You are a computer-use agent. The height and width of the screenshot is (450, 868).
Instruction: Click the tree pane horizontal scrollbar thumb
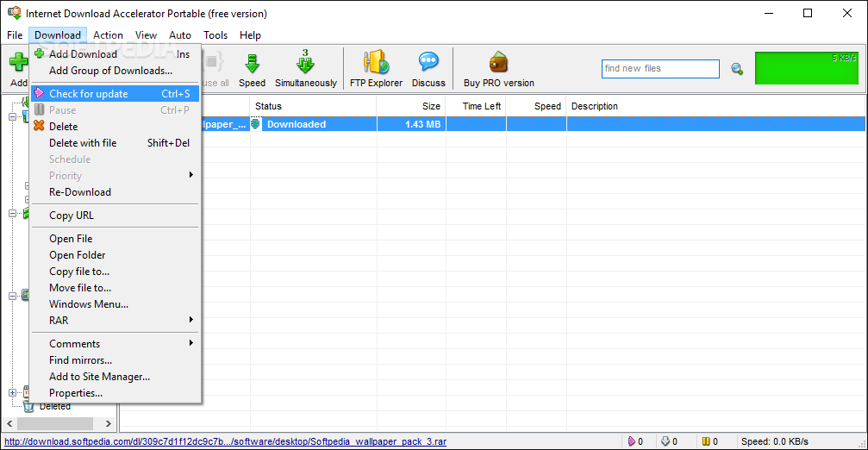point(55,423)
